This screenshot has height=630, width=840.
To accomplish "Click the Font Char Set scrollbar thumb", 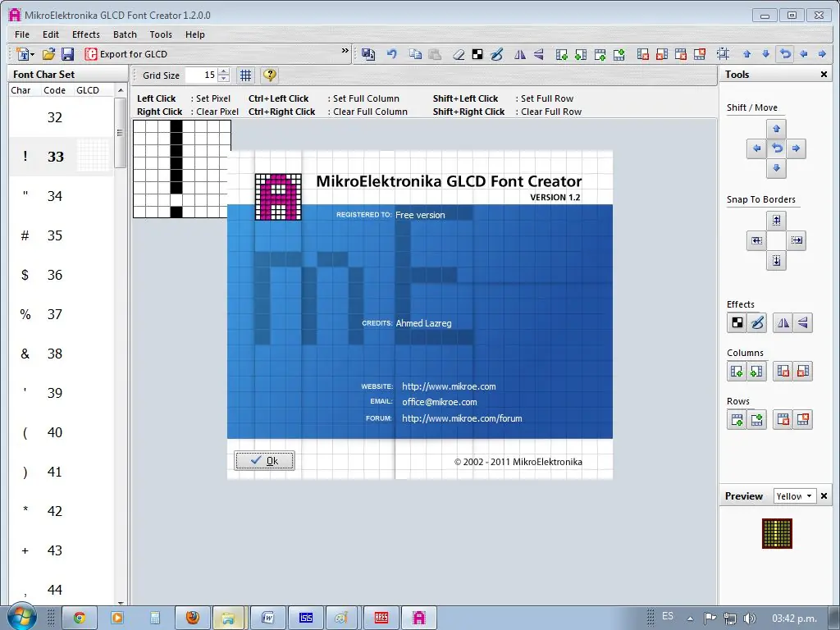I will pyautogui.click(x=120, y=133).
